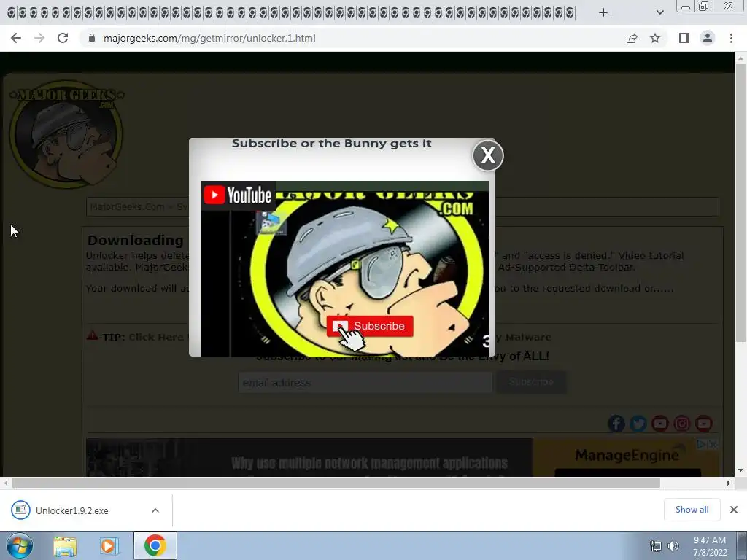Click the red warning triangle beside TIP

coord(92,335)
